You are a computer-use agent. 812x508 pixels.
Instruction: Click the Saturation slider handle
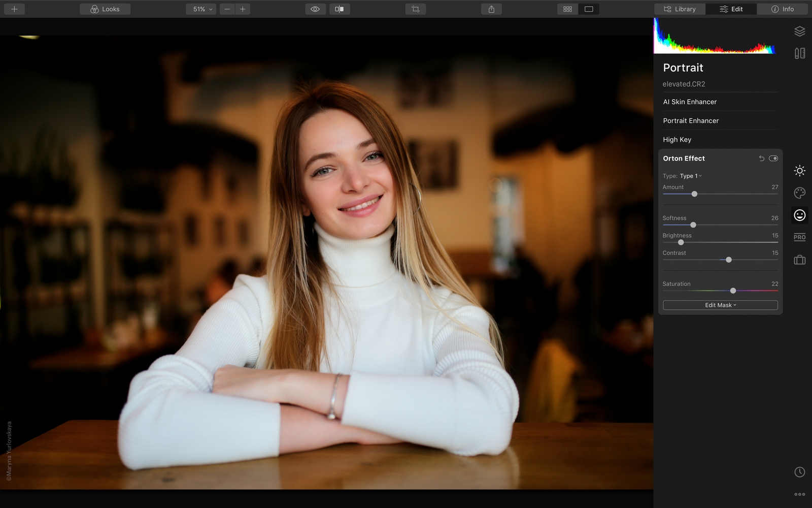point(733,291)
